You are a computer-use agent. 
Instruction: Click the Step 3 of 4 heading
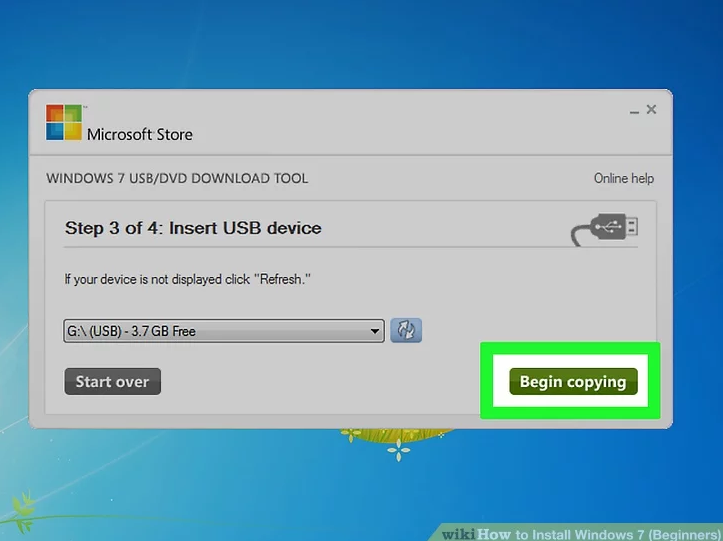point(193,228)
